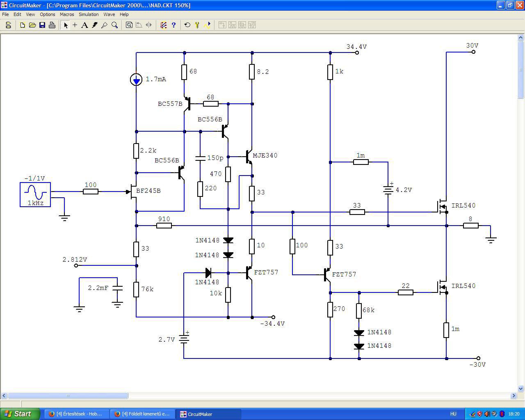Screen dimensions: 525x420
Task: Select the Arrow pointer tool
Action: (65, 25)
